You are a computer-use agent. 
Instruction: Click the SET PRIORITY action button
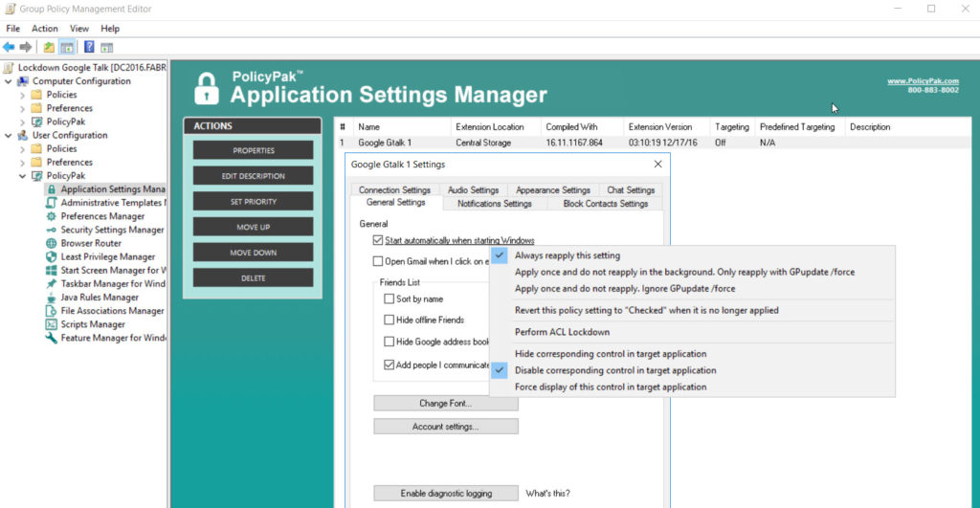253,202
